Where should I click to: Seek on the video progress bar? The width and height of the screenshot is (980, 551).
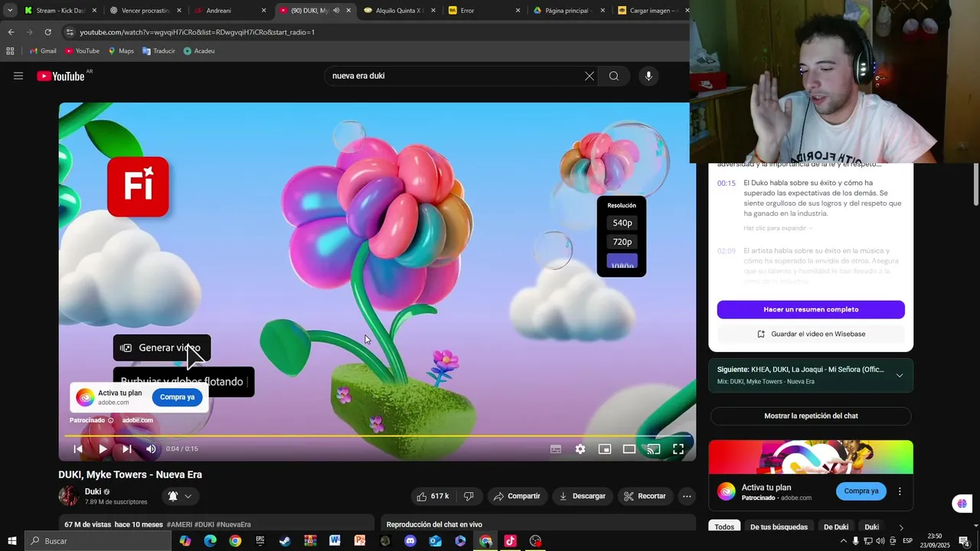[x=377, y=436]
